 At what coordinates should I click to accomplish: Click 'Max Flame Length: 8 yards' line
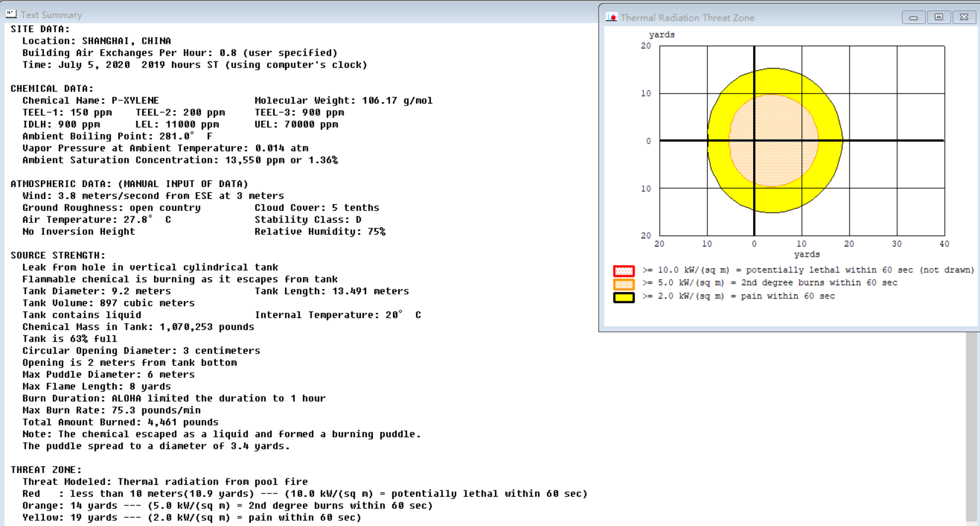96,387
